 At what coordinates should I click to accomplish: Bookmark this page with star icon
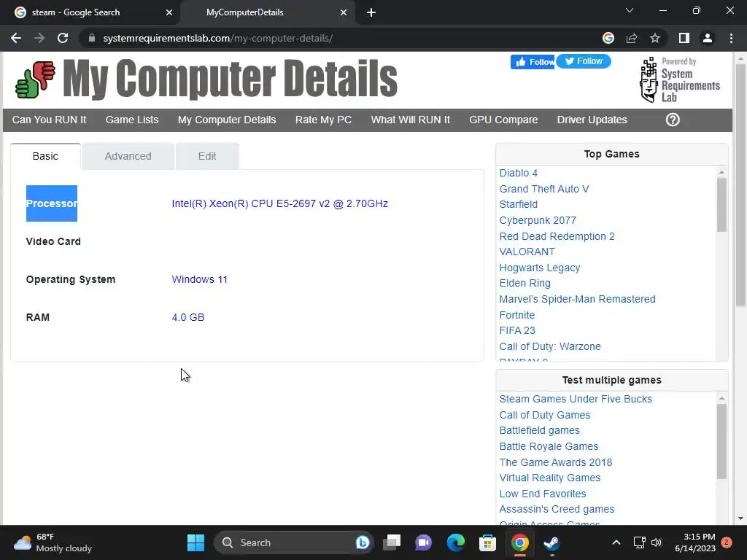tap(655, 38)
